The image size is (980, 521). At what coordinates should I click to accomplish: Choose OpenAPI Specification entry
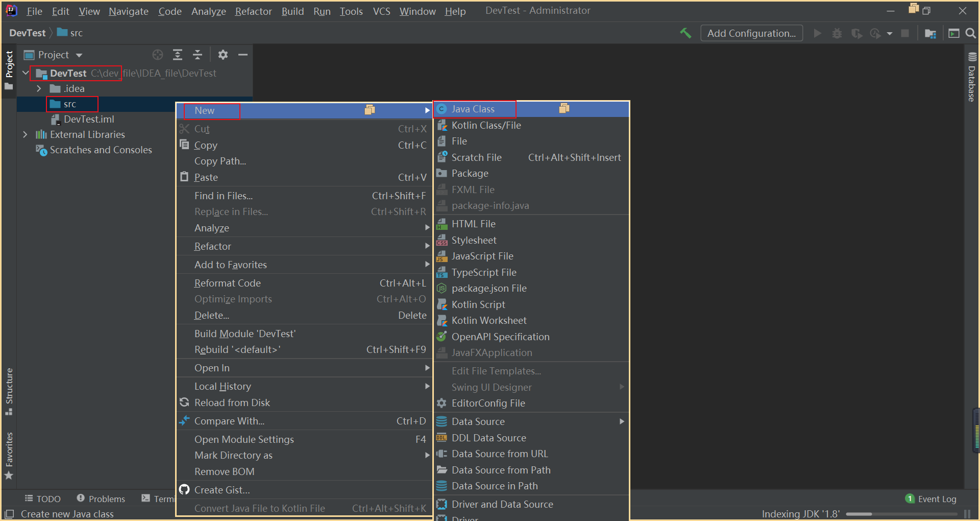[531, 337]
